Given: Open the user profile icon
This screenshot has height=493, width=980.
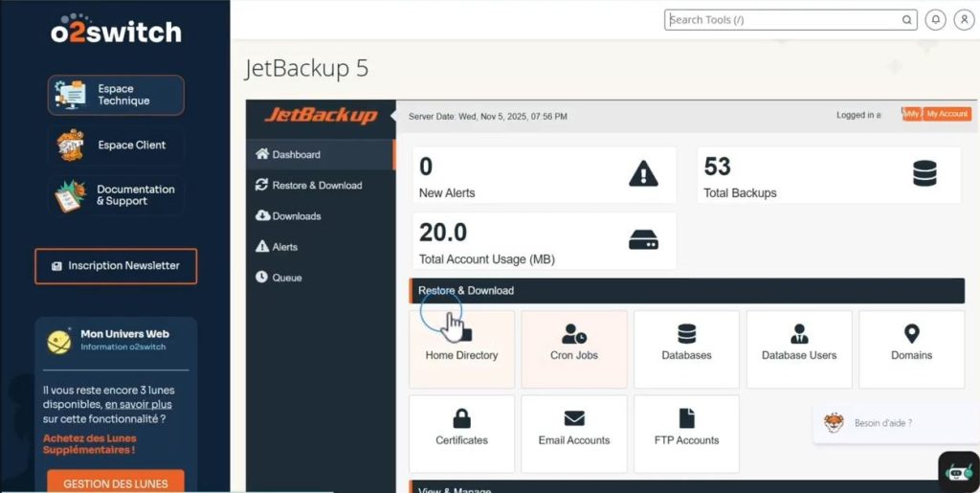Looking at the screenshot, I should click(x=965, y=19).
